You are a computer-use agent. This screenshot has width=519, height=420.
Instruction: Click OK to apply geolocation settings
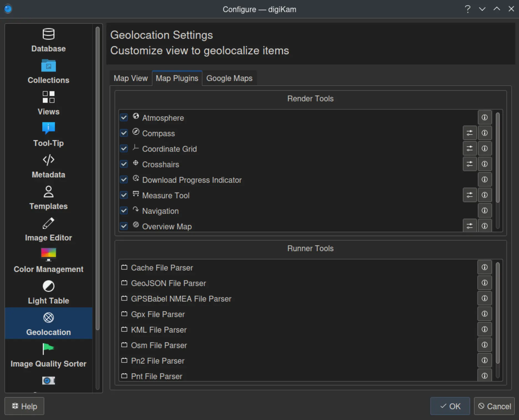tap(450, 406)
